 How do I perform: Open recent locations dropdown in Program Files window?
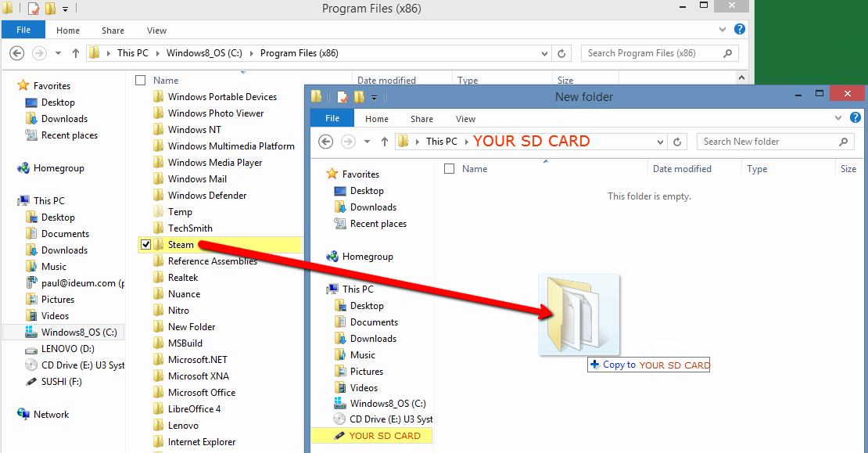(x=58, y=54)
